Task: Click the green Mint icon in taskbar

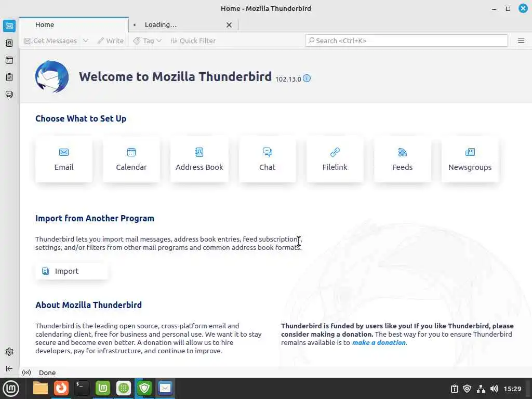Action: 103,388
